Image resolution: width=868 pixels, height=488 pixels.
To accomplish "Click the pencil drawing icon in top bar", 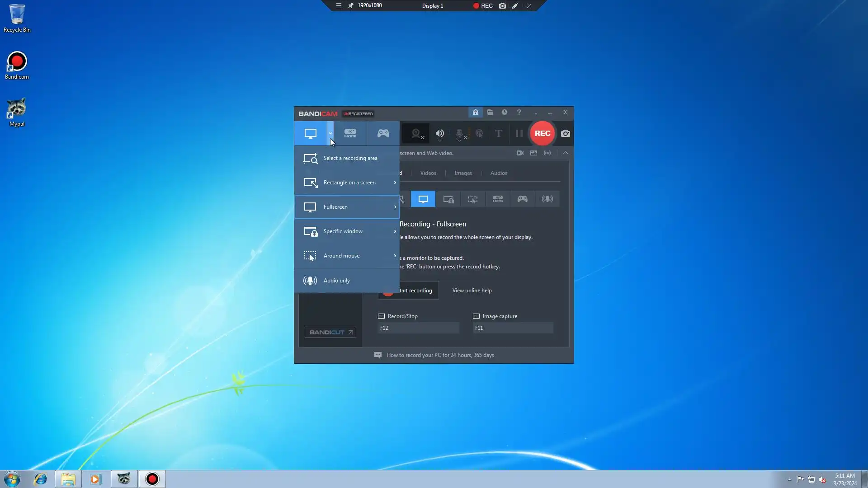I will click(515, 6).
